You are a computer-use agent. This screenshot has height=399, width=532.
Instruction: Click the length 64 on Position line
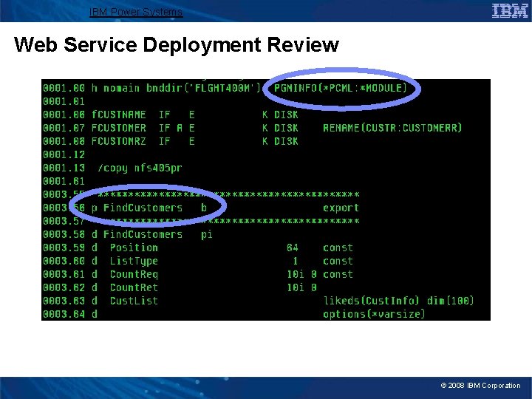point(292,248)
